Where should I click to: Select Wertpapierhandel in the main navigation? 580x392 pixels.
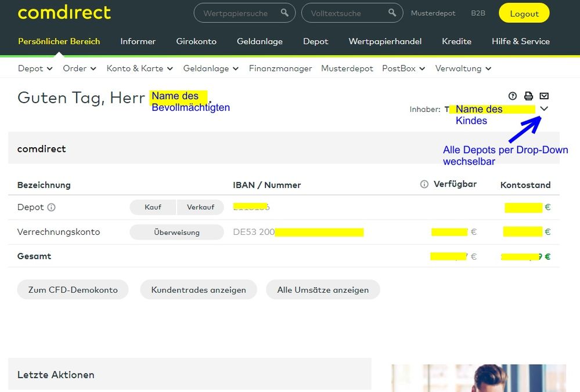tap(385, 41)
